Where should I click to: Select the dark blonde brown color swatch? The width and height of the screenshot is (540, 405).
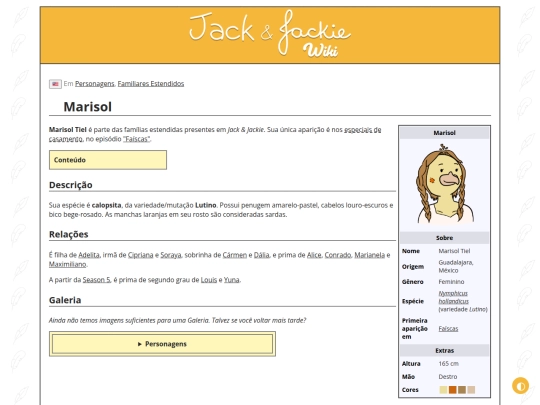click(462, 390)
